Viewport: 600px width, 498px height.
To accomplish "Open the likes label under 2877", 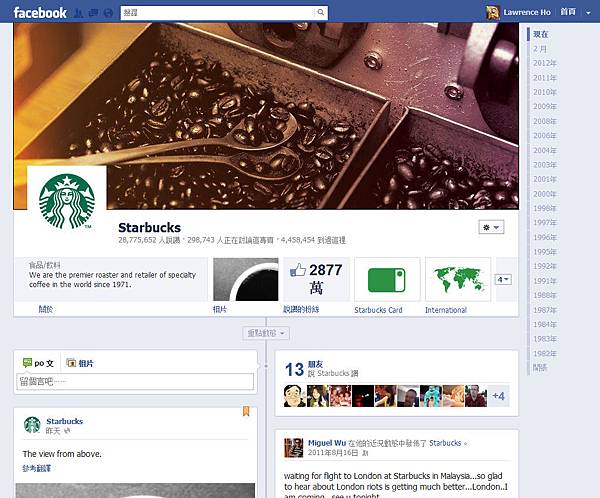I will [301, 309].
